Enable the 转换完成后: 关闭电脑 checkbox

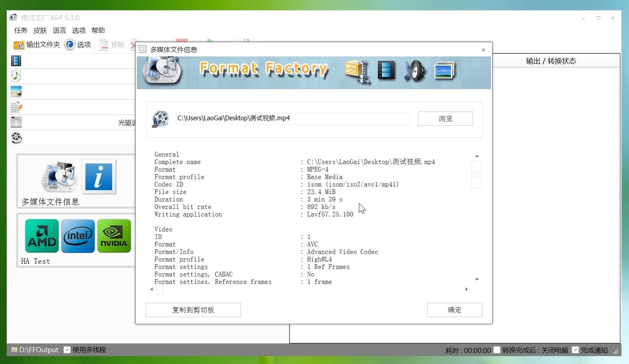[x=497, y=350]
